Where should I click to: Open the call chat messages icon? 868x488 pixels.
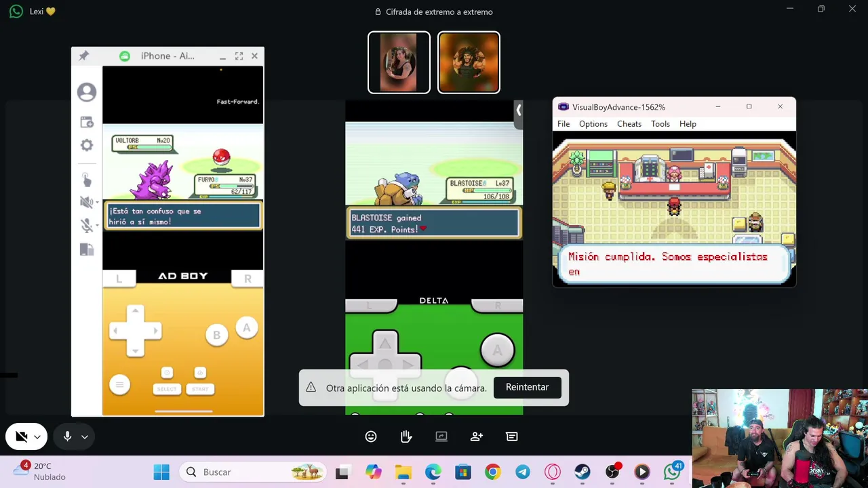[512, 436]
